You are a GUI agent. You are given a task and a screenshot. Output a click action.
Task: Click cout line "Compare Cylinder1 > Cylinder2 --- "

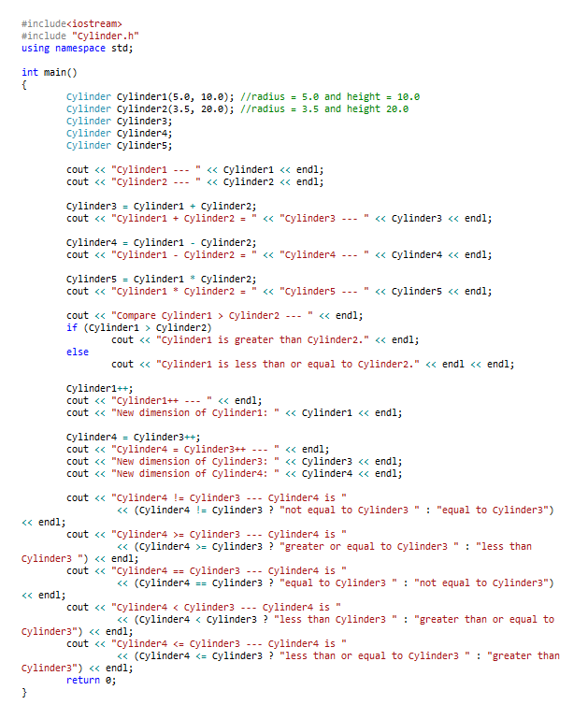[x=214, y=315]
